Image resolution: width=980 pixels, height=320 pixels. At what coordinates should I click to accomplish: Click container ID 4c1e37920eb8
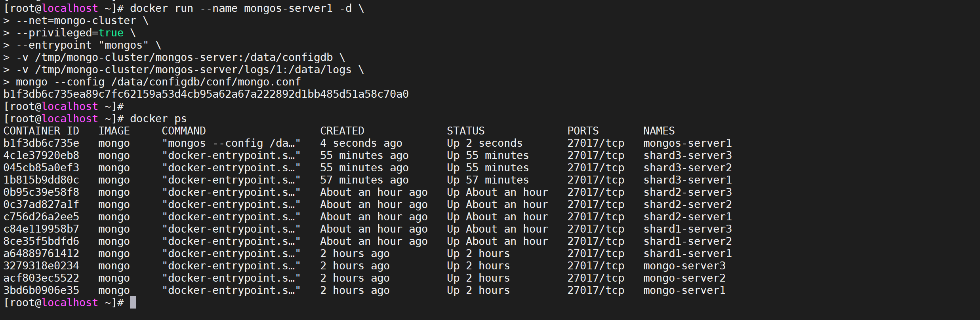(41, 155)
